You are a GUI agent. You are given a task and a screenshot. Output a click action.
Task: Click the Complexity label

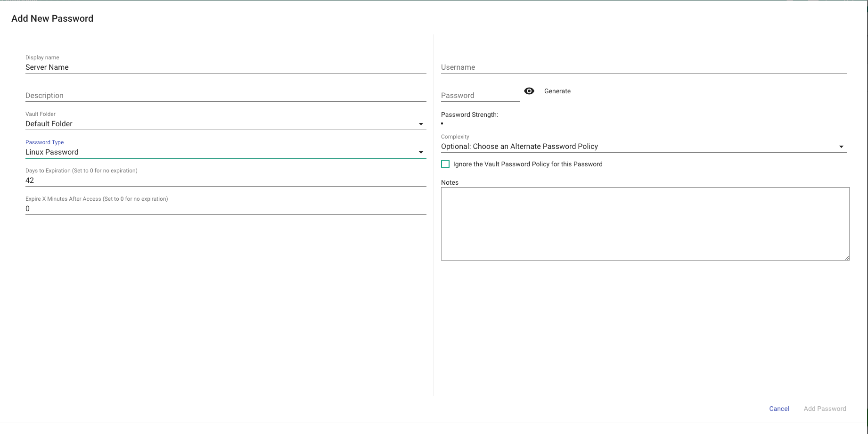point(455,137)
